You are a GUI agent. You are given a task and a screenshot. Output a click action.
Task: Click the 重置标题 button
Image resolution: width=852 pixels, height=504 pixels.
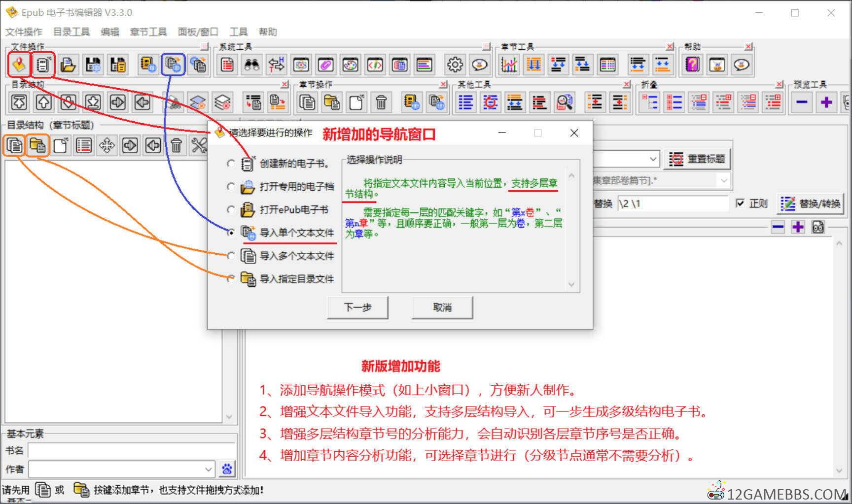tap(697, 159)
